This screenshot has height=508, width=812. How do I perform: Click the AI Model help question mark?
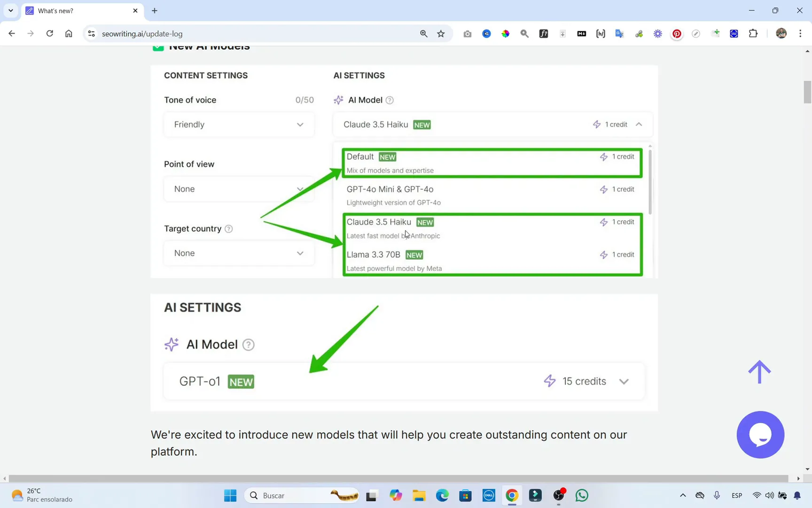tap(389, 100)
